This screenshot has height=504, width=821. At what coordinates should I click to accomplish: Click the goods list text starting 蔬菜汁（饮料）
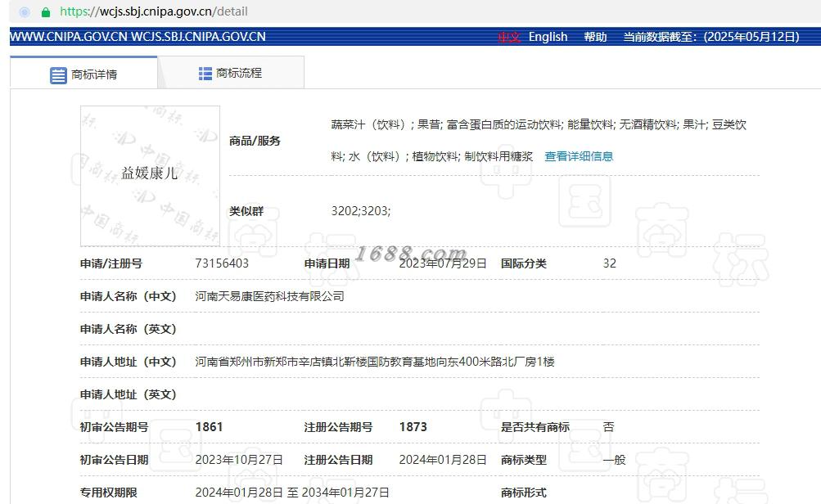[539, 140]
